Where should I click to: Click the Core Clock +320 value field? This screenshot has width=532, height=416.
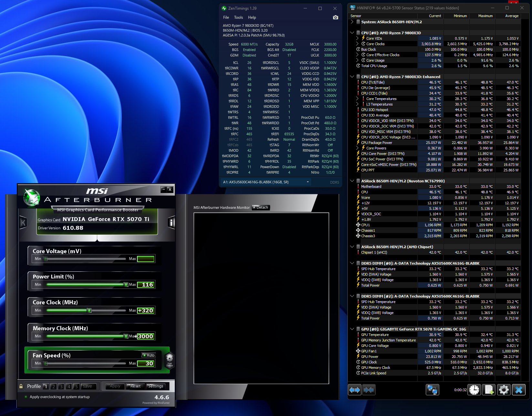pyautogui.click(x=146, y=310)
